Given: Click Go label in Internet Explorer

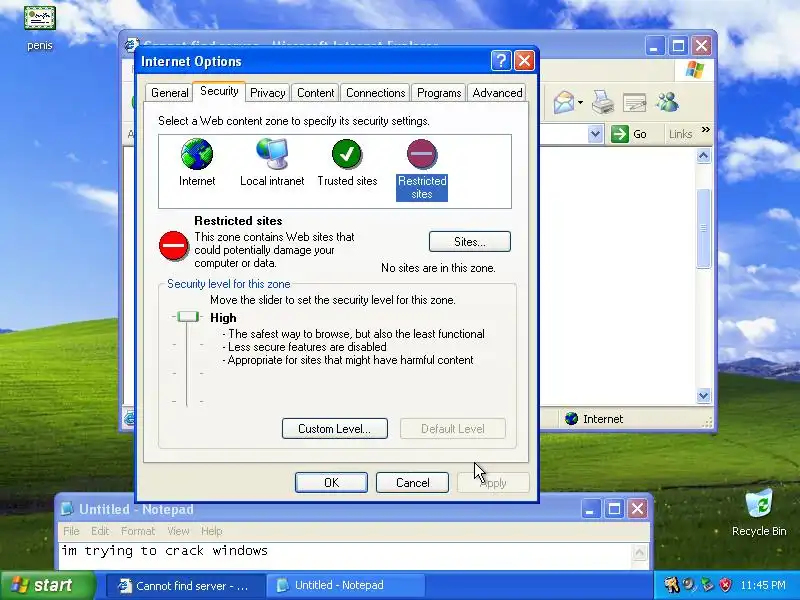Looking at the screenshot, I should [640, 134].
